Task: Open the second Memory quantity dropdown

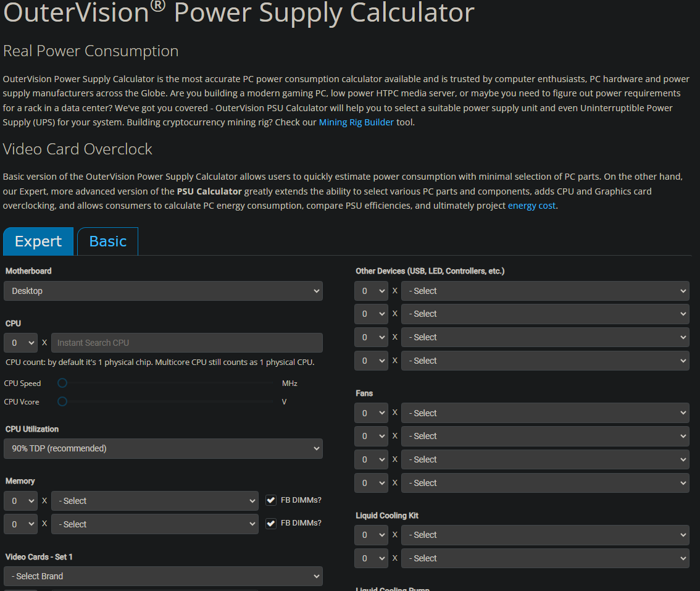Action: [20, 524]
